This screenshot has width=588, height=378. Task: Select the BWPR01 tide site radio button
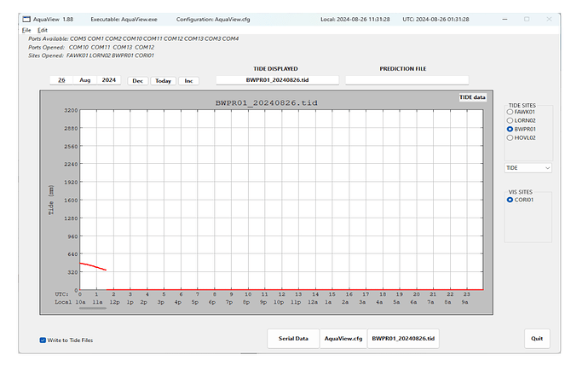(x=510, y=129)
